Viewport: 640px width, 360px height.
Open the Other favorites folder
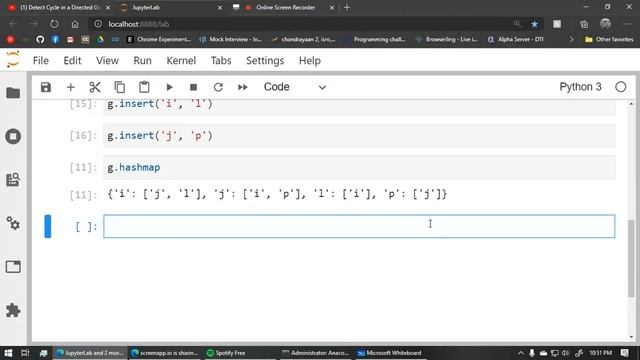point(609,39)
